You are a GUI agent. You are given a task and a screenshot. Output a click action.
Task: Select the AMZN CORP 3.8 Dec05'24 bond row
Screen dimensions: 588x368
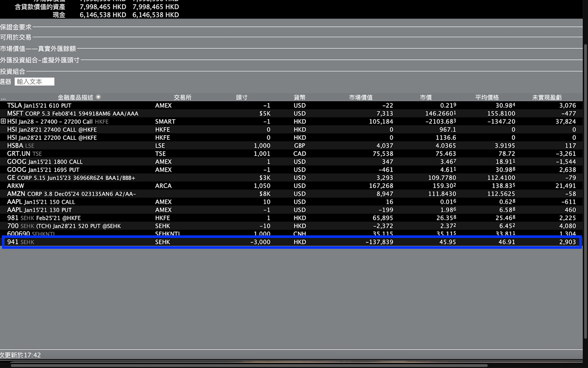pyautogui.click(x=291, y=194)
